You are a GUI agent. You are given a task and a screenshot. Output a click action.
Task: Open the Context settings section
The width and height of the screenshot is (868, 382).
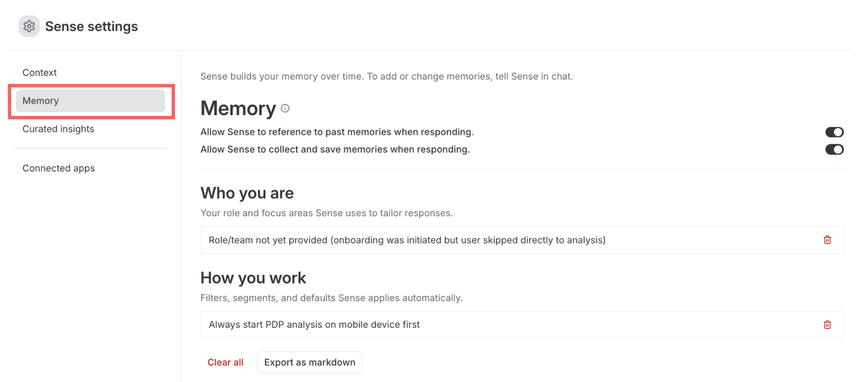[x=40, y=73]
